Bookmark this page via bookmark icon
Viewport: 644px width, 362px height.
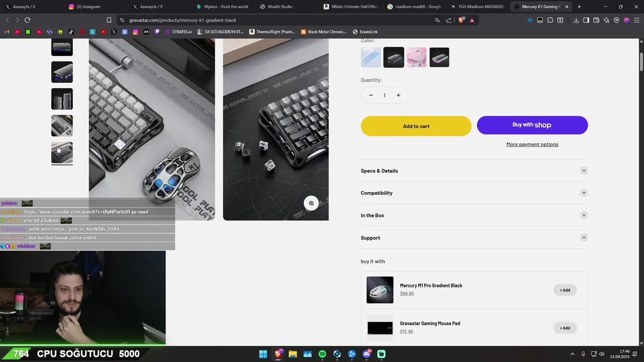(x=109, y=20)
